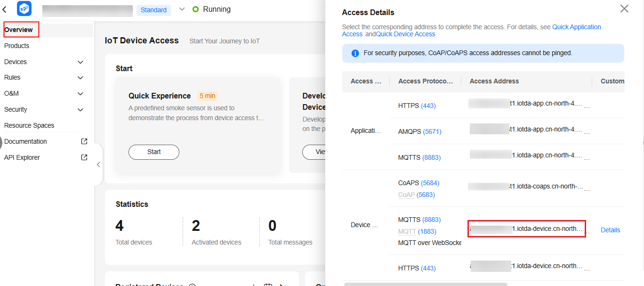Open the Quick Device Access link

click(405, 34)
